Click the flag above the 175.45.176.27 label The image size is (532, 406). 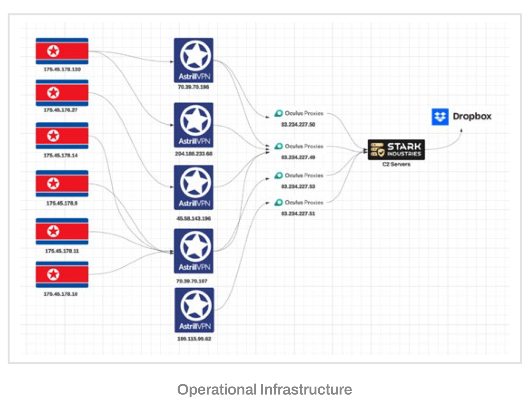pyautogui.click(x=62, y=93)
